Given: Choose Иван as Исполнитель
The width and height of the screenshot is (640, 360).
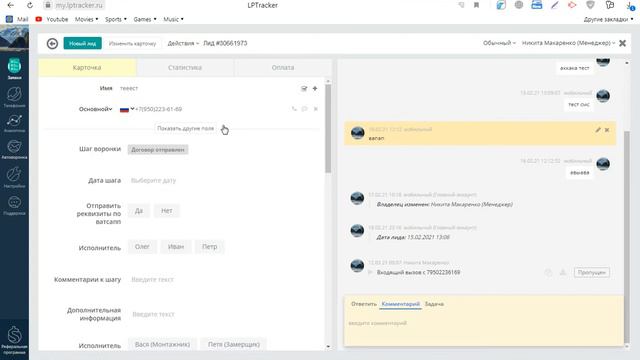Looking at the screenshot, I should (x=176, y=247).
